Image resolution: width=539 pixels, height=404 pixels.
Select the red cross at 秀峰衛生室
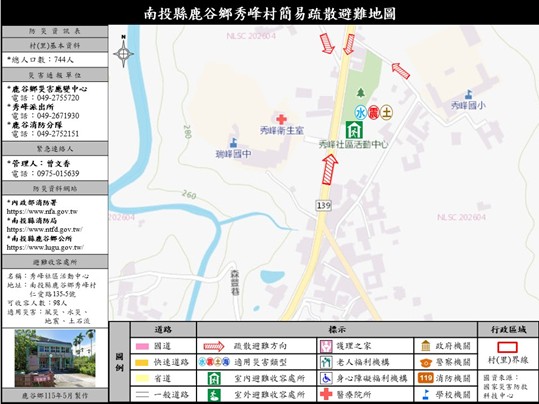[x=281, y=119]
